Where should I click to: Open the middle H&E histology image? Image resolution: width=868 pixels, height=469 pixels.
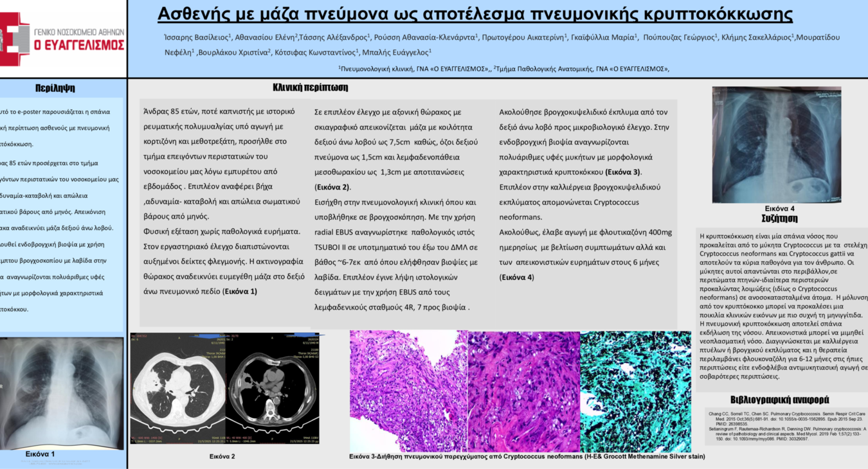tap(523, 391)
